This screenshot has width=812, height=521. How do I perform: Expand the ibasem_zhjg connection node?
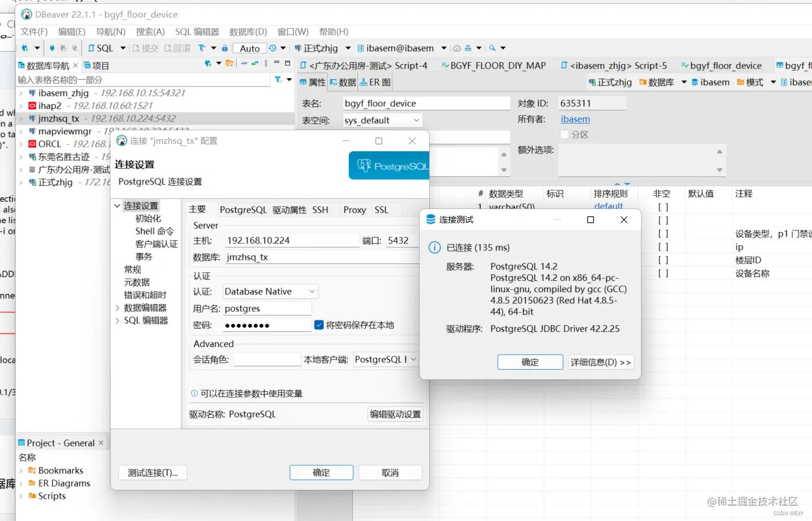[21, 93]
